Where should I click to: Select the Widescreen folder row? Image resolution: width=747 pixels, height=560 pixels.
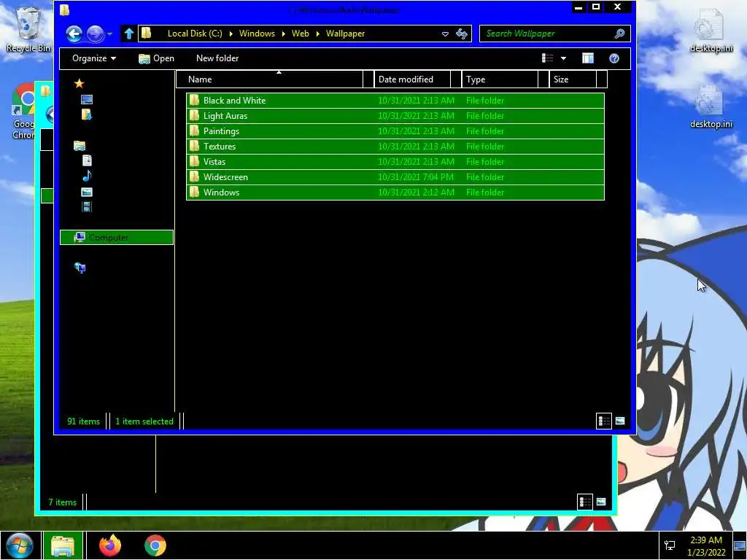point(395,176)
